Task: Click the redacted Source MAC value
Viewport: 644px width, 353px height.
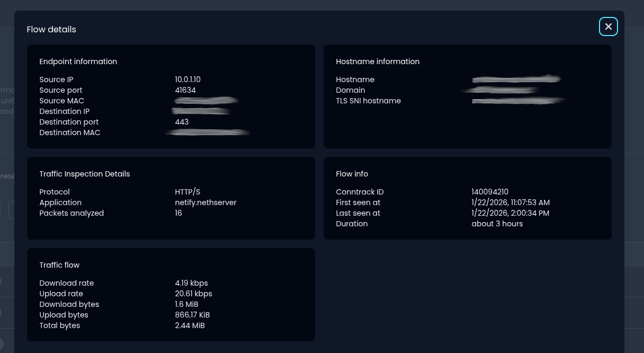Action: tap(206, 100)
